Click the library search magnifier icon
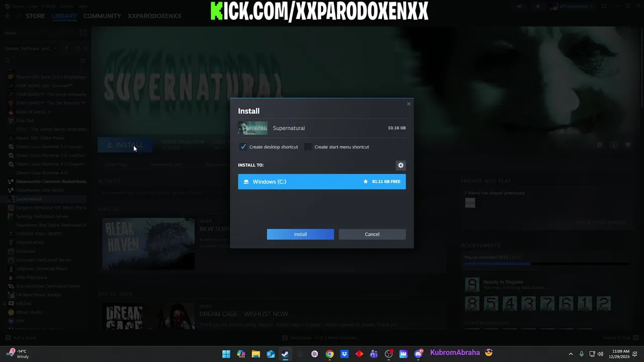644x362 pixels. click(7, 61)
